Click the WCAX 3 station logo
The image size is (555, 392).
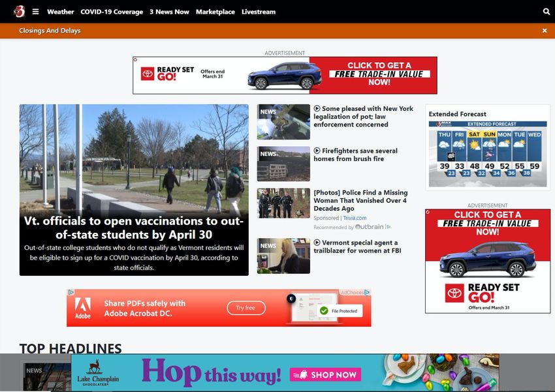(x=20, y=11)
